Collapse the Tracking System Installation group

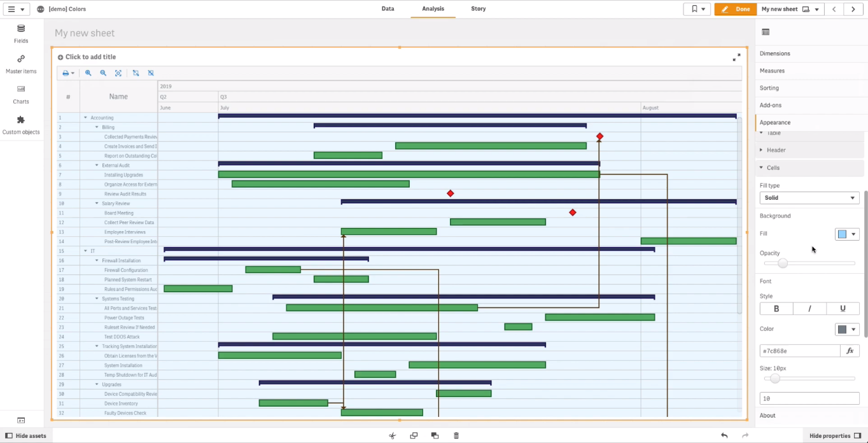[97, 346]
